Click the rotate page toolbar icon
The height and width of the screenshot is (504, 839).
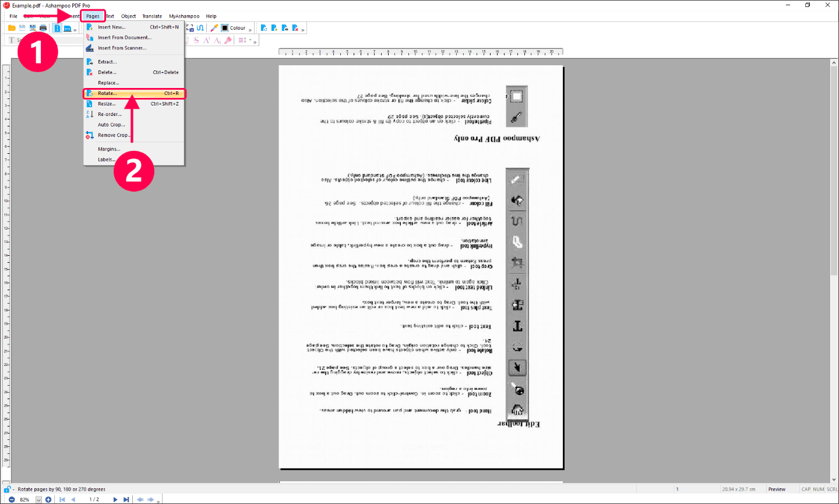(264, 27)
